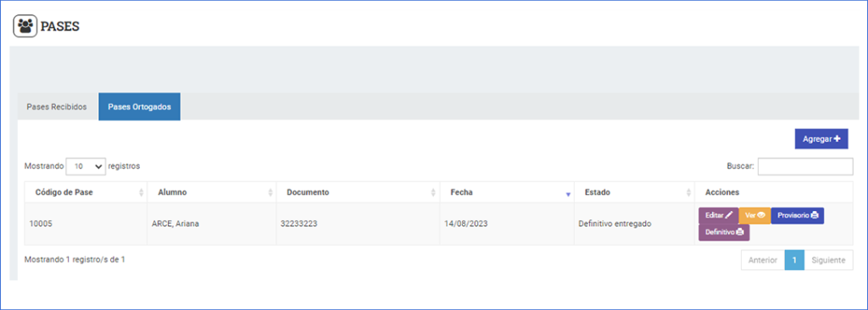The height and width of the screenshot is (310, 868).
Task: Click the printer icon on Provisorio button
Action: pyautogui.click(x=815, y=215)
